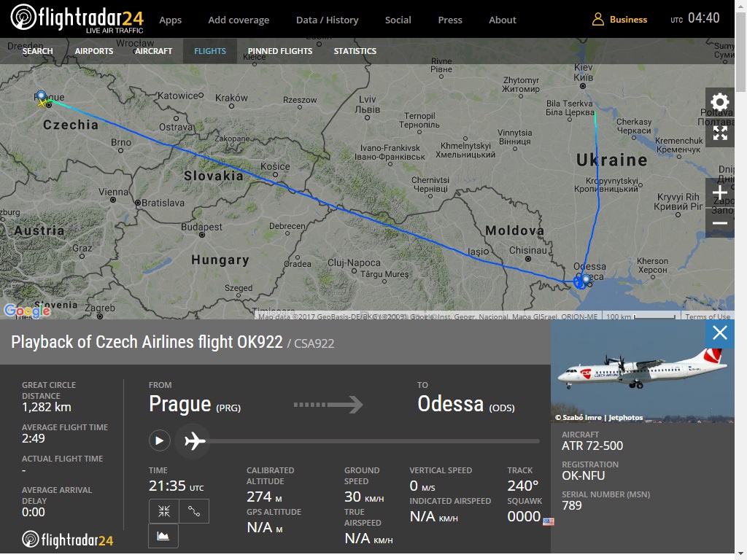Select the Statistics tab
Viewport: 747px width, 560px height.
tap(355, 51)
